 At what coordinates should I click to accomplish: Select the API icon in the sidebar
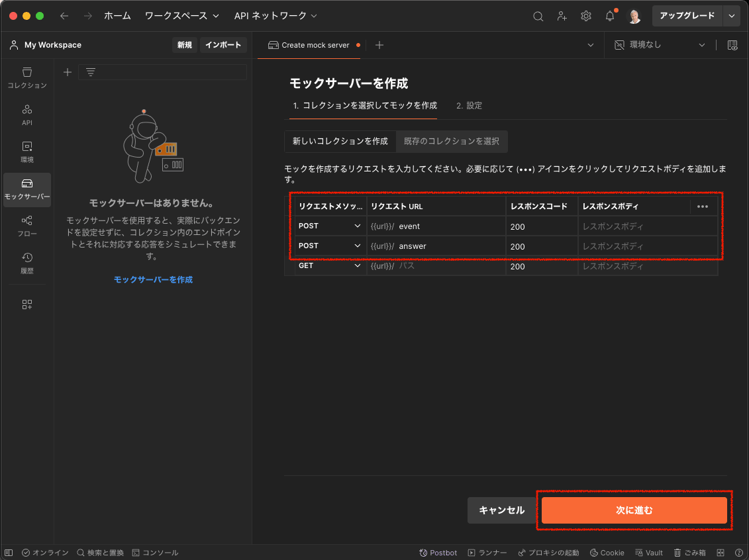[26, 114]
